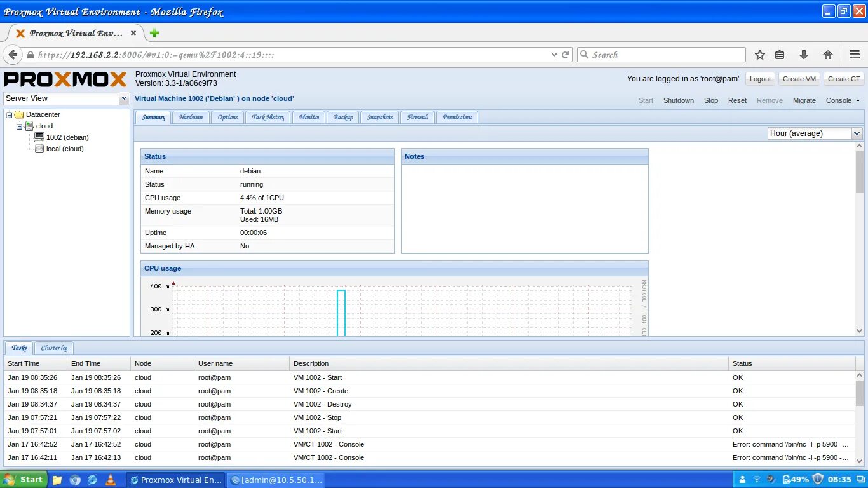Image resolution: width=868 pixels, height=488 pixels.
Task: Click the Datacenter folder icon in tree
Action: tap(19, 114)
